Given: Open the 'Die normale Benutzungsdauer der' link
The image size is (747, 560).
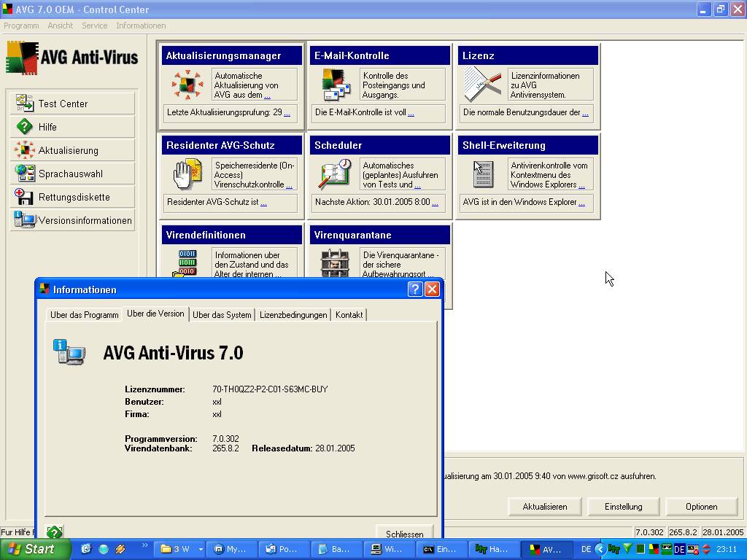Looking at the screenshot, I should [585, 113].
